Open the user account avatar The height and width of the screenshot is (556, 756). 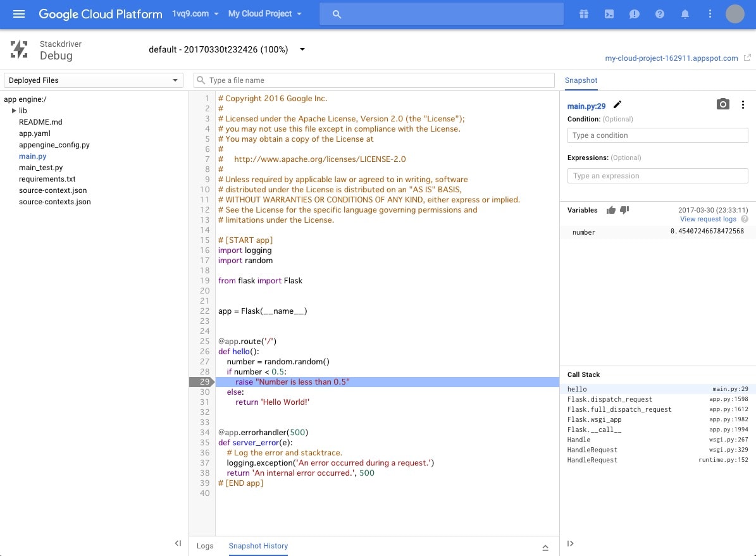click(x=734, y=14)
